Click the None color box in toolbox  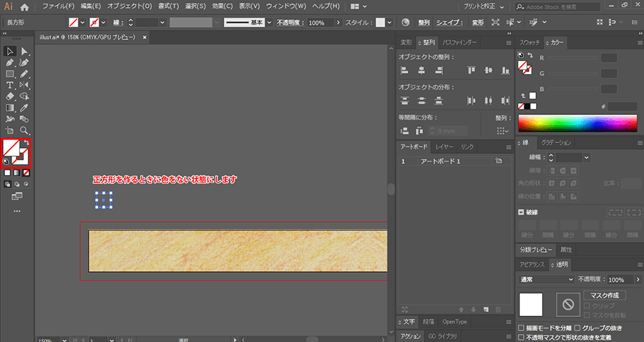[x=26, y=173]
